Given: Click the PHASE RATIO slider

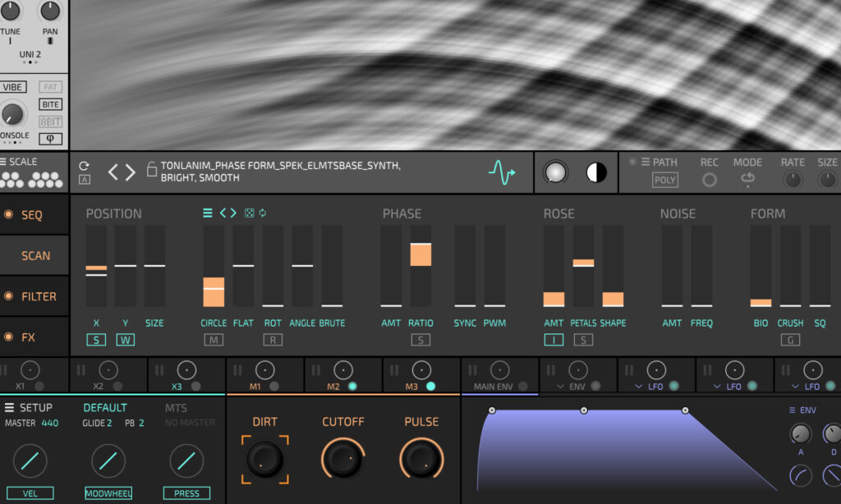Looking at the screenshot, I should click(420, 265).
